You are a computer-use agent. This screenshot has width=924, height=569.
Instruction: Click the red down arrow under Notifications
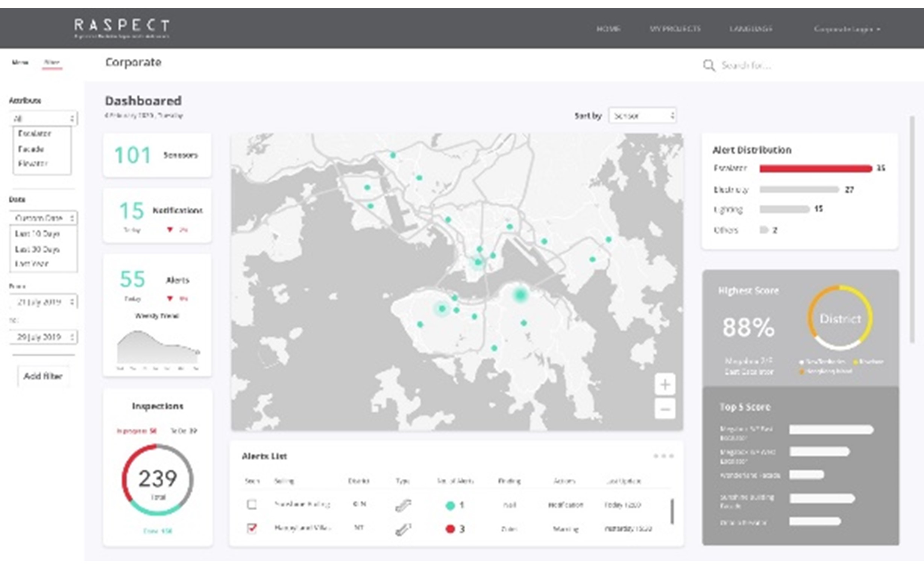170,230
